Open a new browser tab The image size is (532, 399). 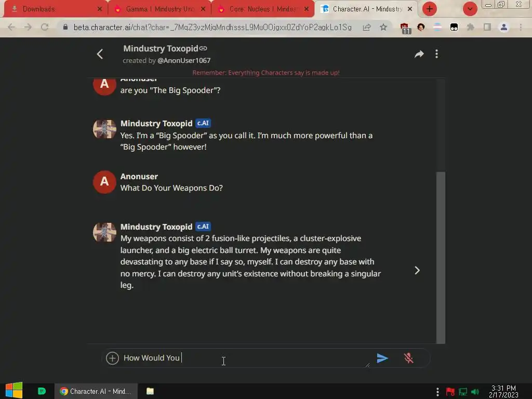(x=430, y=9)
